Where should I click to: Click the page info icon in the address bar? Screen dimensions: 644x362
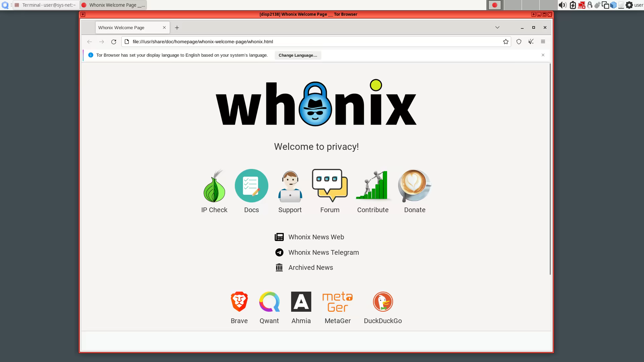[127, 42]
